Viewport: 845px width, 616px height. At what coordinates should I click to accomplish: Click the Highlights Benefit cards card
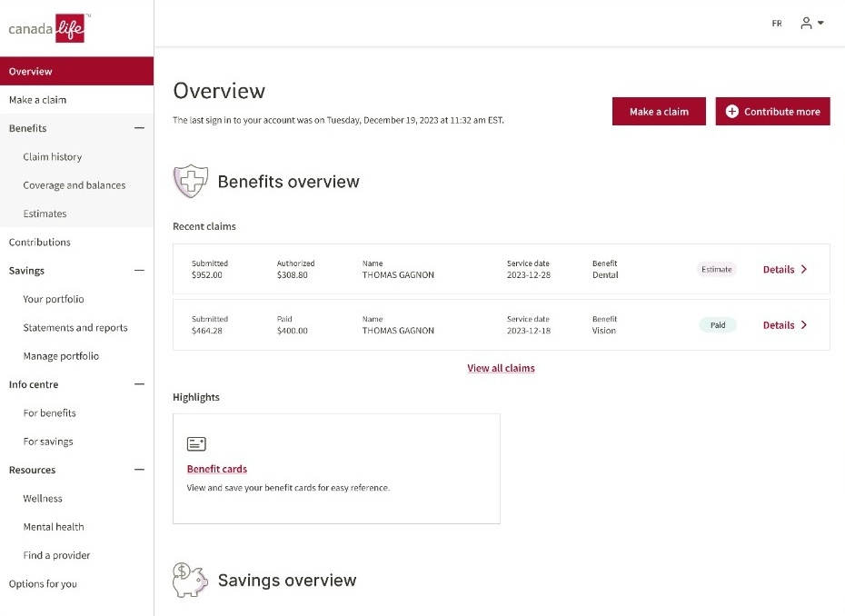[336, 468]
